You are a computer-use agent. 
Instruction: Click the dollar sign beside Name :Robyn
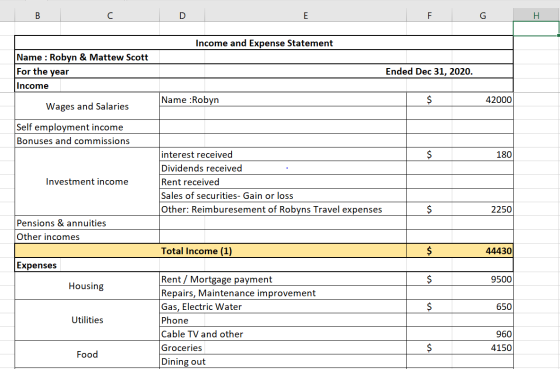(429, 100)
